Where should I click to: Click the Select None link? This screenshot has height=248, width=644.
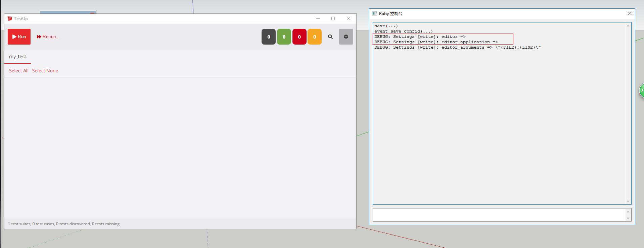pyautogui.click(x=45, y=71)
